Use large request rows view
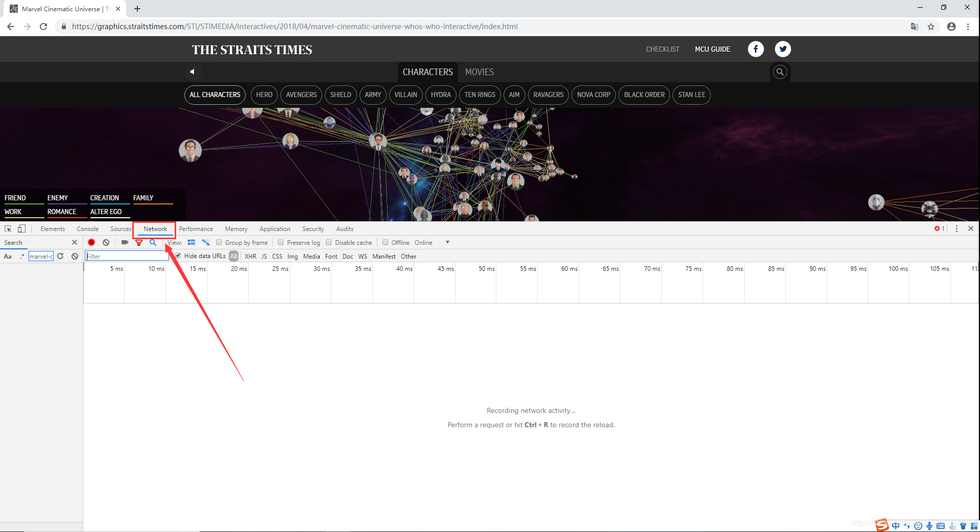The image size is (980, 532). 192,243
